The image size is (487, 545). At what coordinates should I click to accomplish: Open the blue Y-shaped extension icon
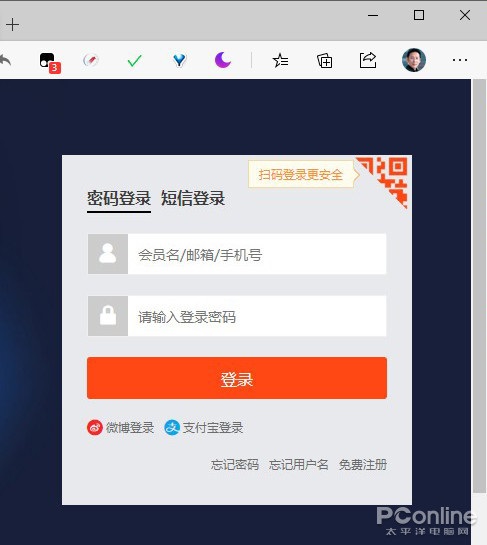coord(179,60)
